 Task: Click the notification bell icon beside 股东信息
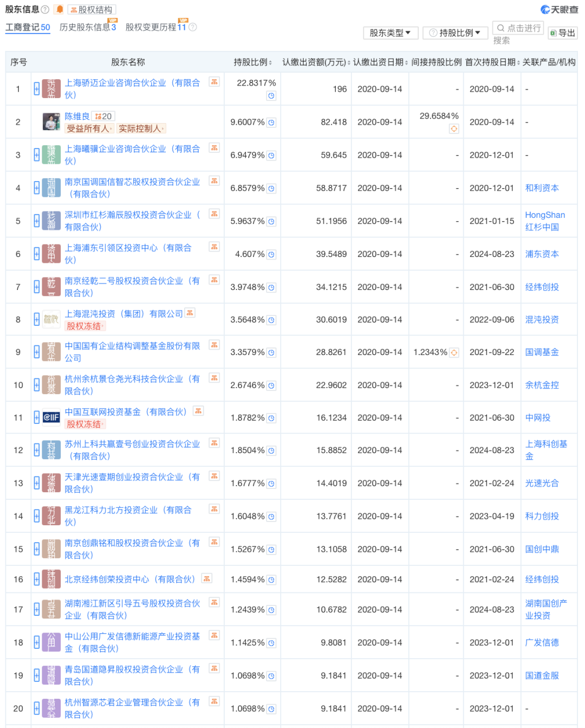click(60, 9)
